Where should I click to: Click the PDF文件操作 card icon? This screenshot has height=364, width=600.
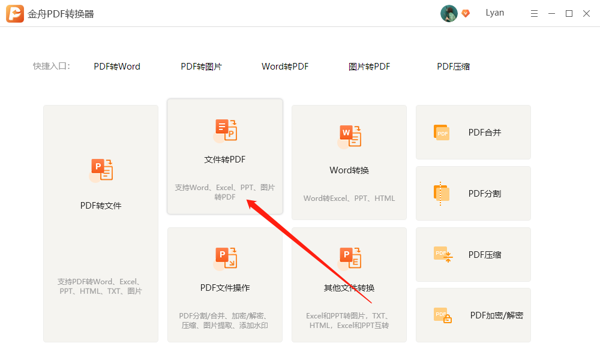[225, 258]
